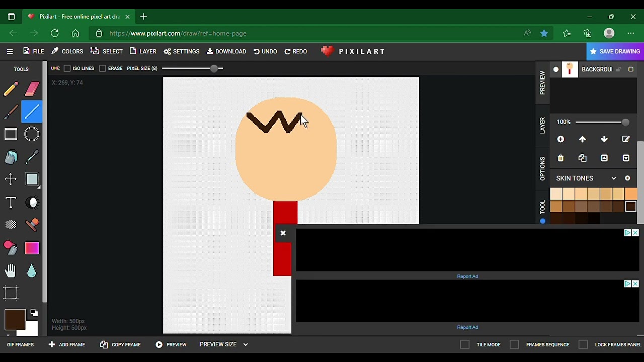
Task: Add a new color to palette
Action: (627, 178)
